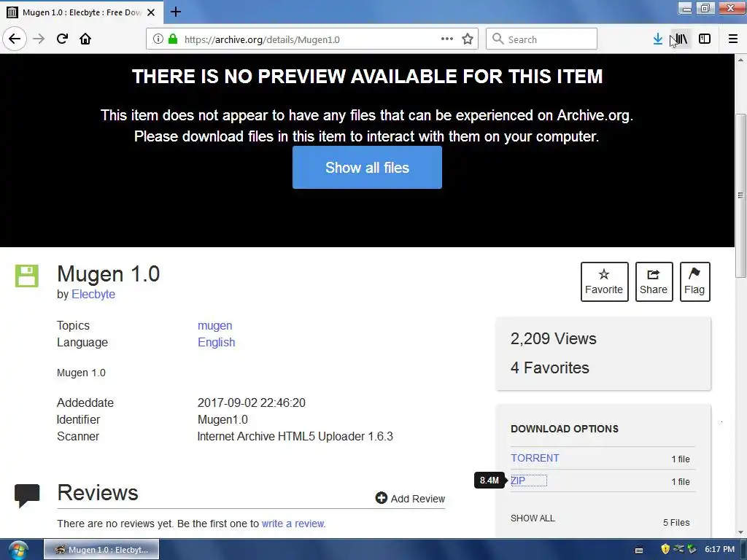Click scrollbar down arrow
The image size is (747, 560).
tap(740, 532)
